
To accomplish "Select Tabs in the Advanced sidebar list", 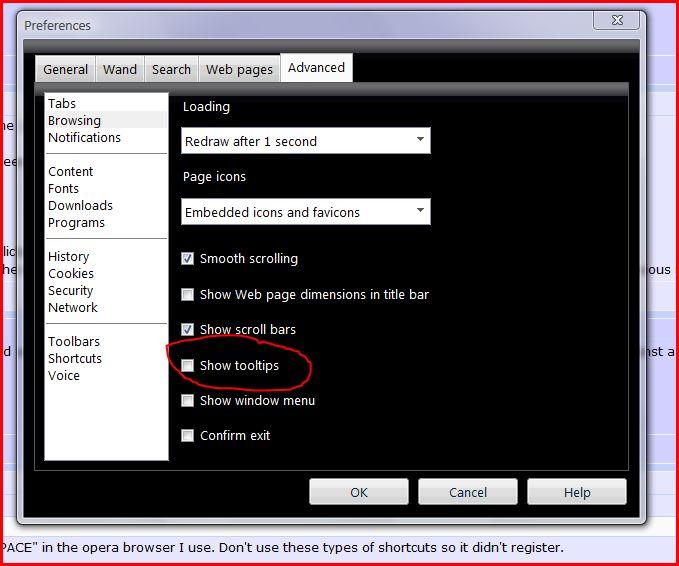I will pos(62,104).
